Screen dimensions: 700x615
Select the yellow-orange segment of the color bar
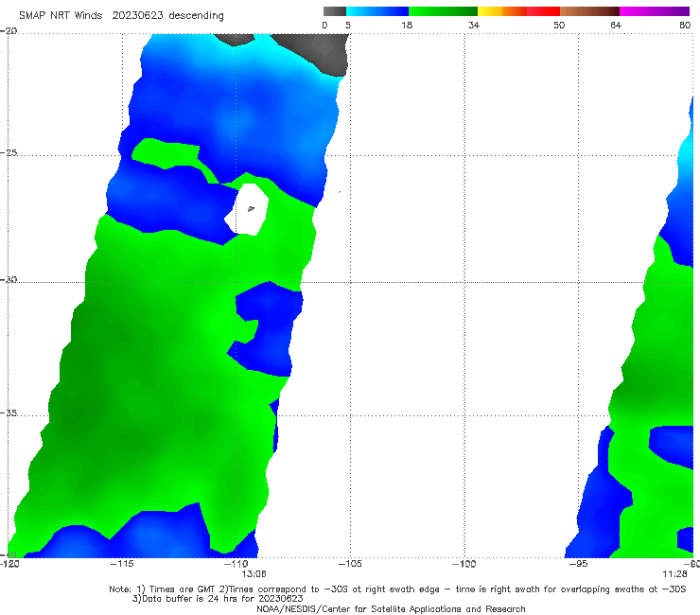(x=502, y=11)
